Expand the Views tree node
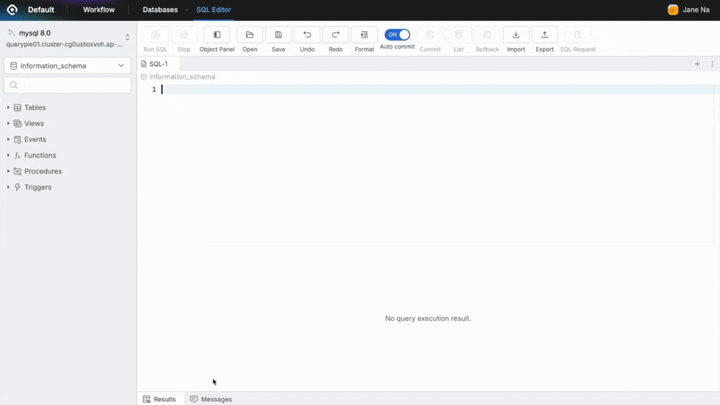 [x=8, y=124]
